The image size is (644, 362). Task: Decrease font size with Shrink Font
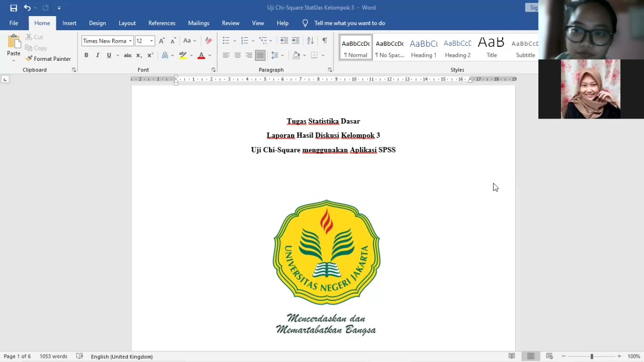(x=173, y=41)
